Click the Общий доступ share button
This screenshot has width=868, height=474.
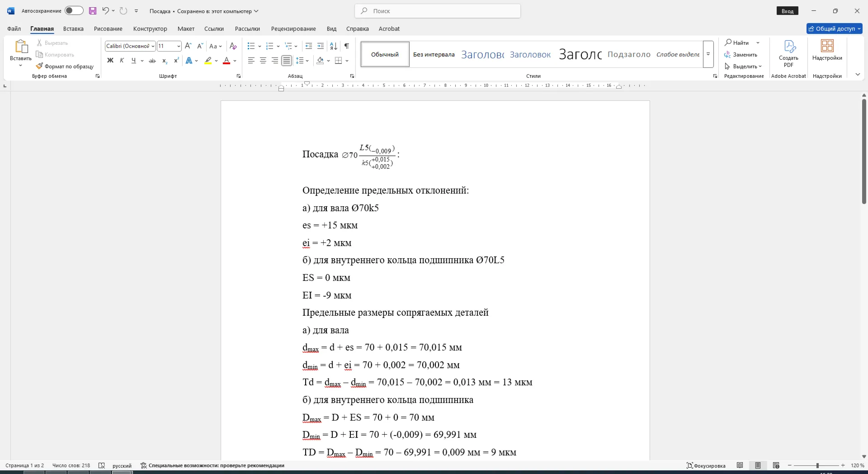[x=835, y=28]
